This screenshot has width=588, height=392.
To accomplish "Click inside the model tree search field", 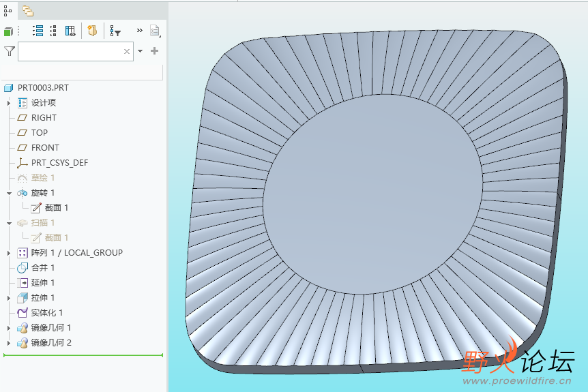I will tap(68, 51).
